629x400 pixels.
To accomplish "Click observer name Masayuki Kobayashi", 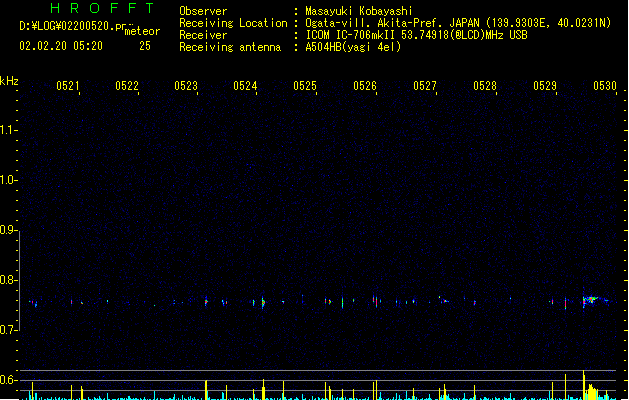I will coord(359,11).
